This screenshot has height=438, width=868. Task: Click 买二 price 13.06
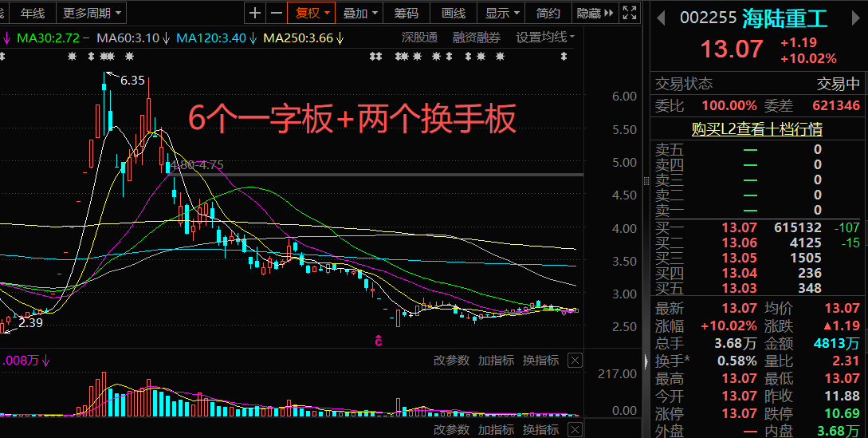739,243
